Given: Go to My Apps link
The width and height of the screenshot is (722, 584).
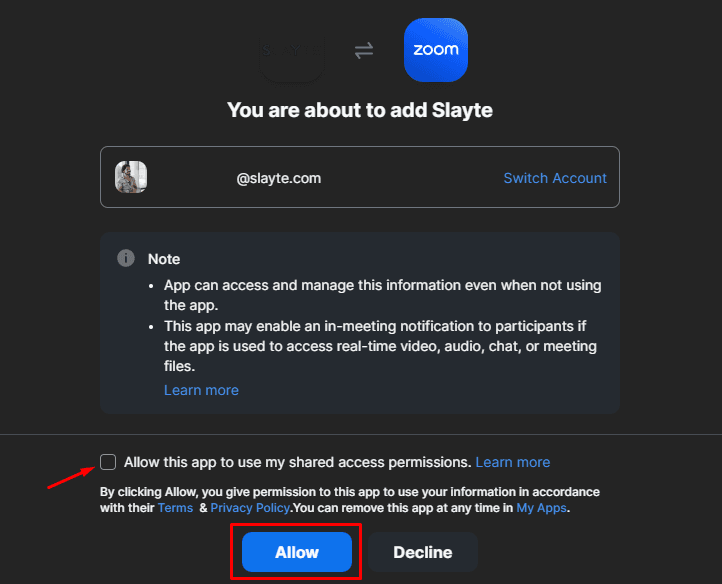Looking at the screenshot, I should coord(542,508).
